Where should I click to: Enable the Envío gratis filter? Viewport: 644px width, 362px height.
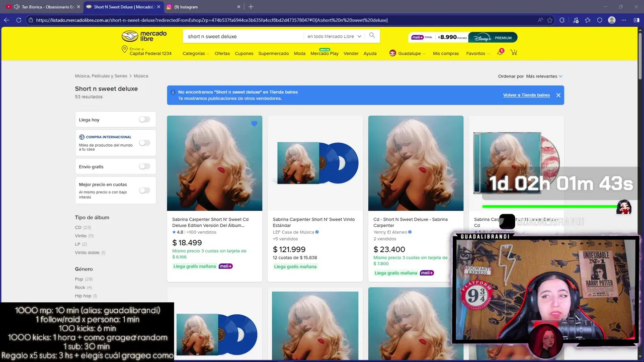click(144, 166)
